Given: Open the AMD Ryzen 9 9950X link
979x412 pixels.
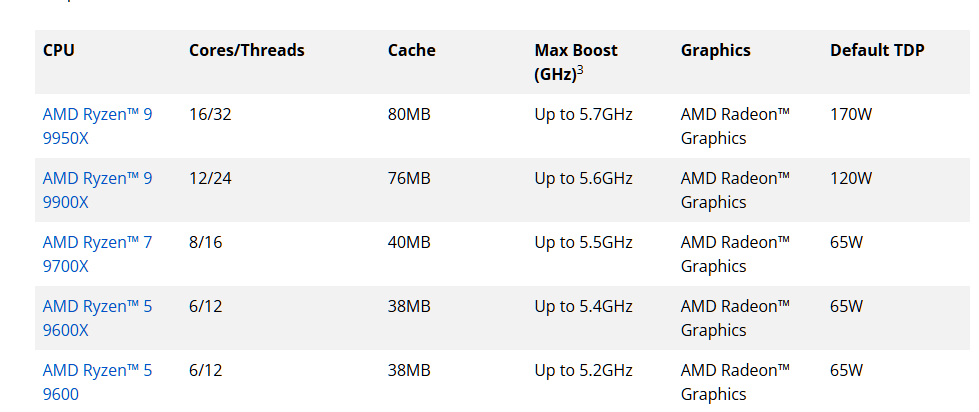Looking at the screenshot, I should (x=97, y=126).
